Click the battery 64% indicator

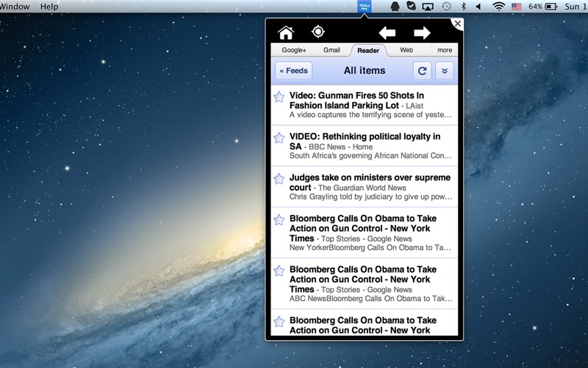(542, 7)
